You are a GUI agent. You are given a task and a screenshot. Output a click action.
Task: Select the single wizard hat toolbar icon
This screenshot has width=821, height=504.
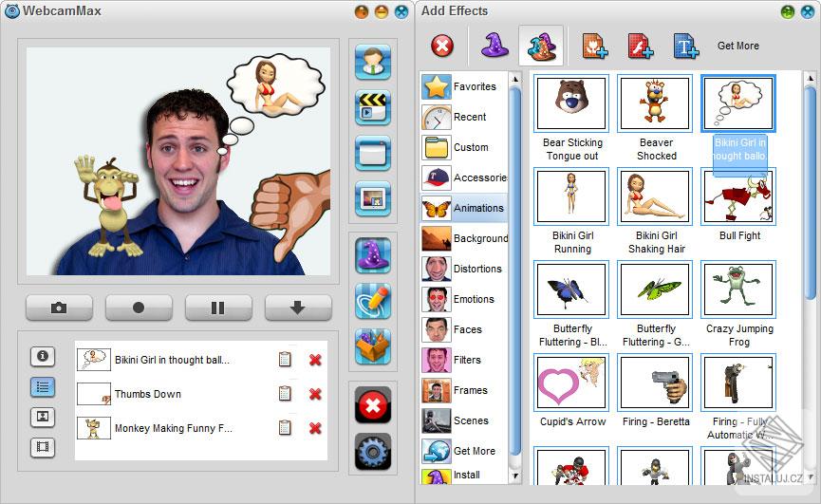coord(494,46)
